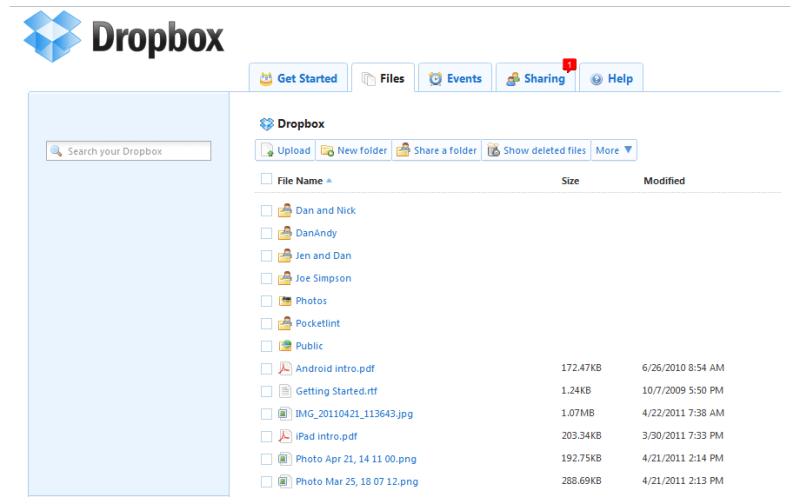Click PDF icon for Android intro.pdf
Viewport: 800px width, 504px height.
coord(285,368)
